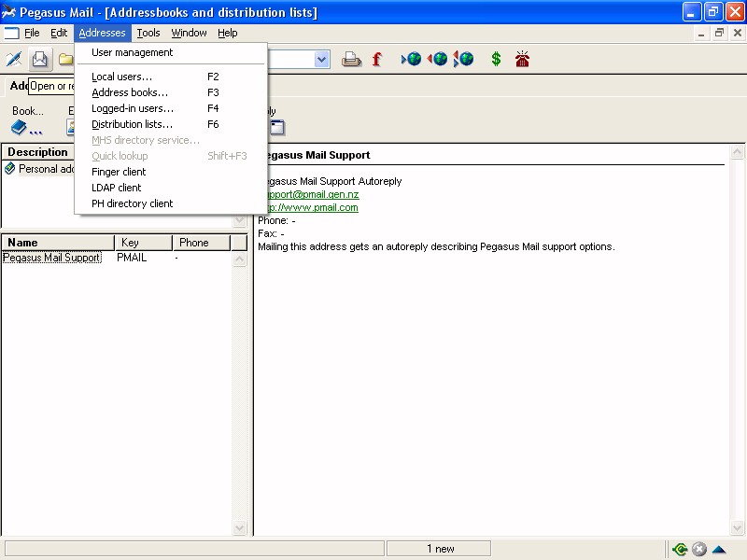Sort entries by the Name column header

click(x=58, y=243)
